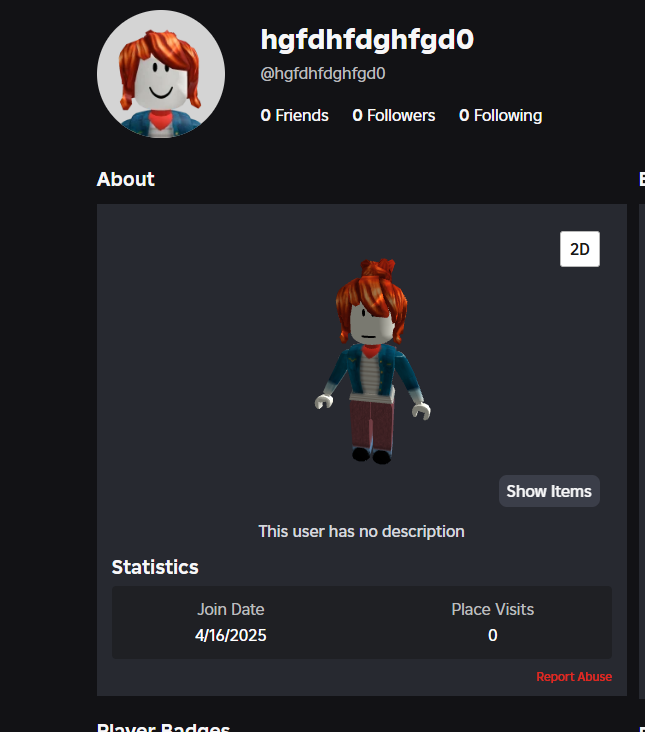Click the Join Date label
645x732 pixels.
coord(231,609)
